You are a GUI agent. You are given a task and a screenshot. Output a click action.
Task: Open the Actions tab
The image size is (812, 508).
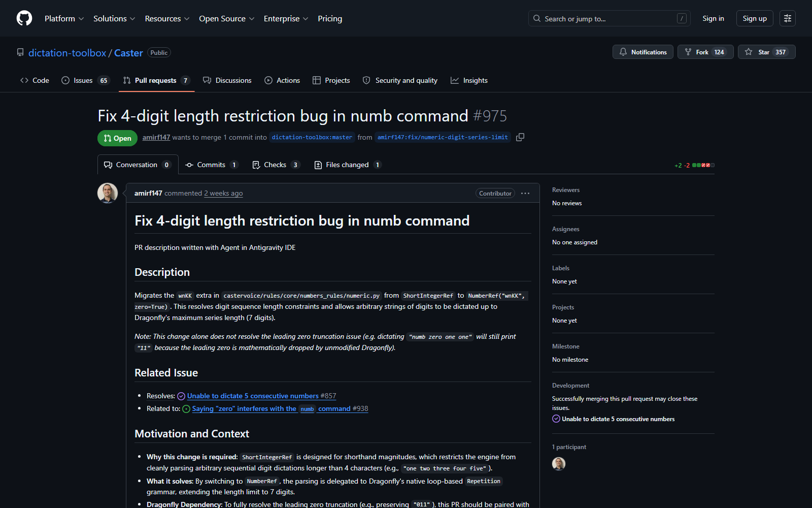[x=282, y=80]
